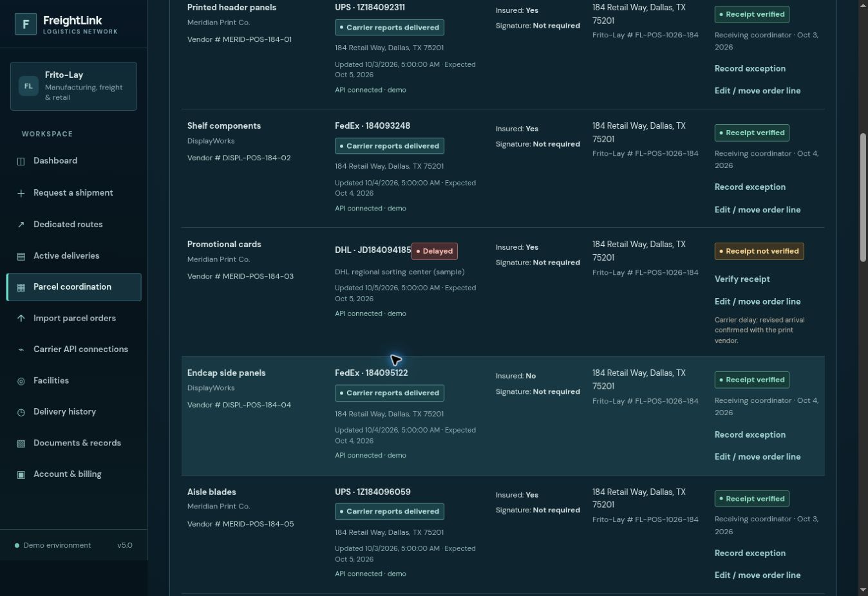Click the Facilities target icon
Image resolution: width=868 pixels, height=596 pixels.
(21, 381)
